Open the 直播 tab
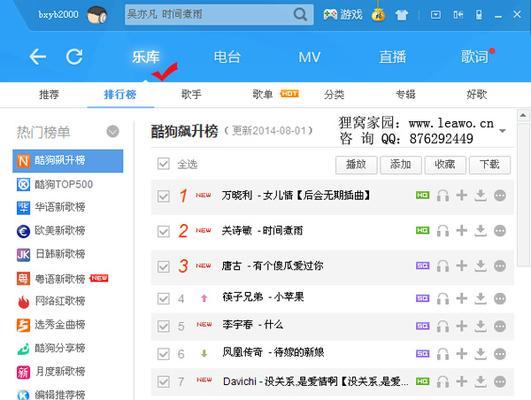 point(392,57)
